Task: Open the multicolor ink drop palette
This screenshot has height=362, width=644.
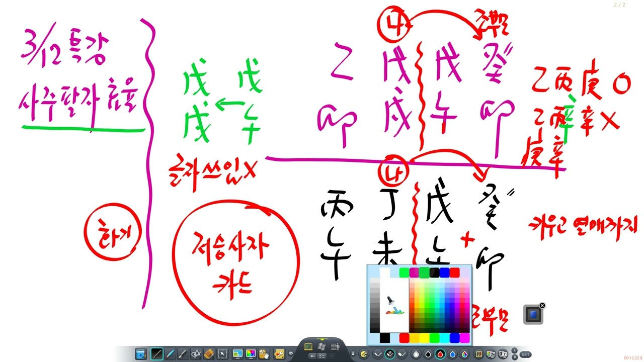Action: (464, 354)
